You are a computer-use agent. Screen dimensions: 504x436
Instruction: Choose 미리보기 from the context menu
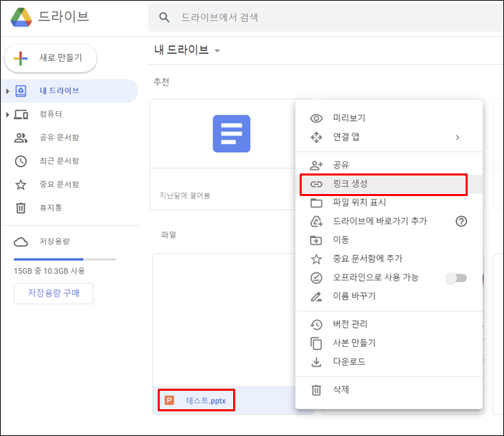pos(389,118)
